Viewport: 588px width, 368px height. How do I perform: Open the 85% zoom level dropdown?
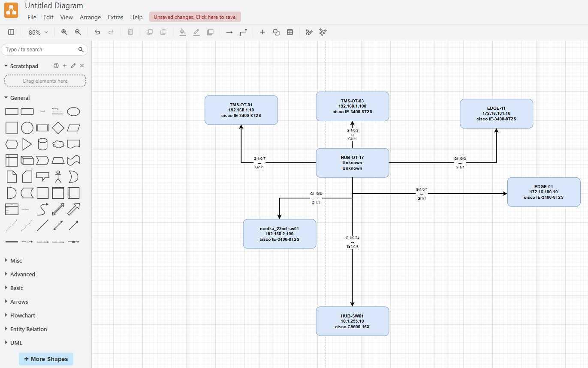click(x=38, y=33)
